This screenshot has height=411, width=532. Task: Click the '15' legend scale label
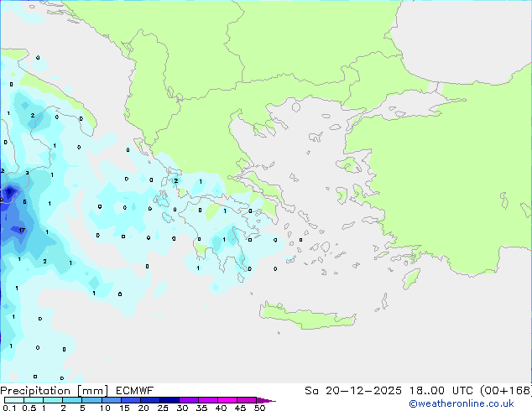(x=124, y=408)
